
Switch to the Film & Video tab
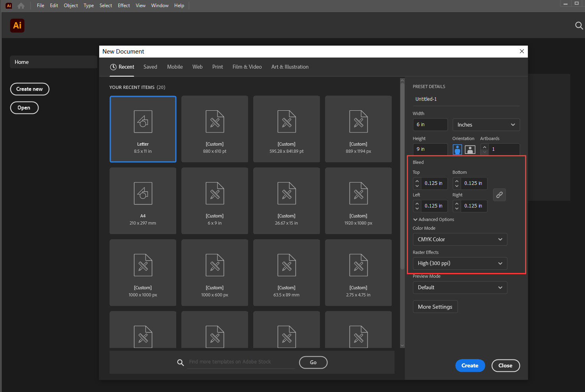247,67
